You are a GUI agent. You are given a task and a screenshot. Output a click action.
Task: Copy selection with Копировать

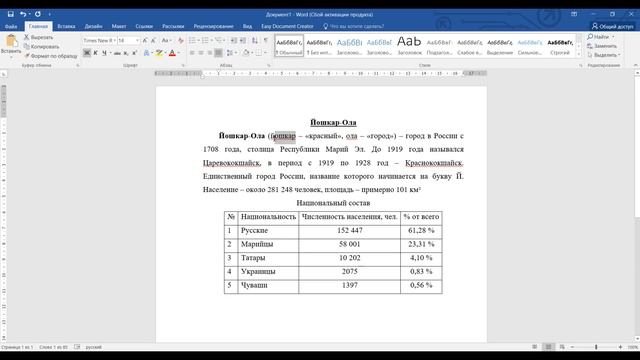click(x=42, y=47)
